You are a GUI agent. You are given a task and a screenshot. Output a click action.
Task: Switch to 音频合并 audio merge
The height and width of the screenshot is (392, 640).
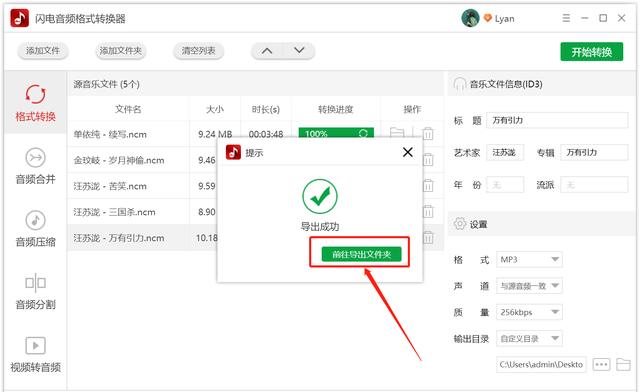36,166
